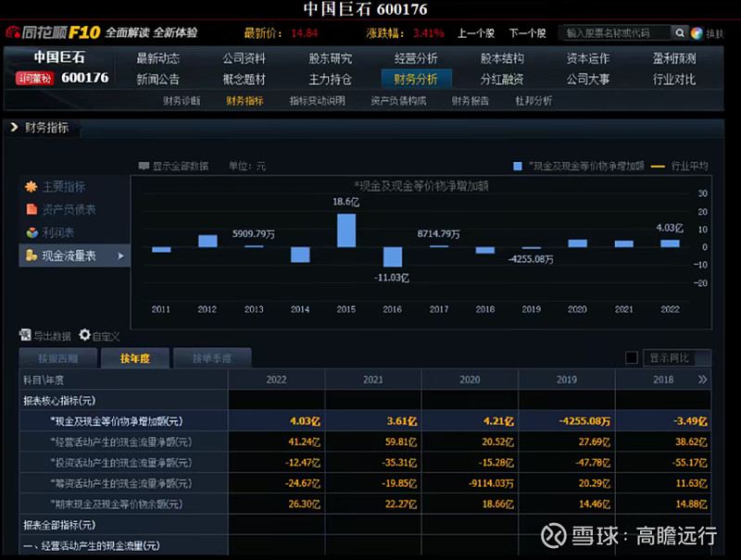Click the search magnifier icon
Image resolution: width=741 pixels, height=560 pixels.
(x=680, y=33)
